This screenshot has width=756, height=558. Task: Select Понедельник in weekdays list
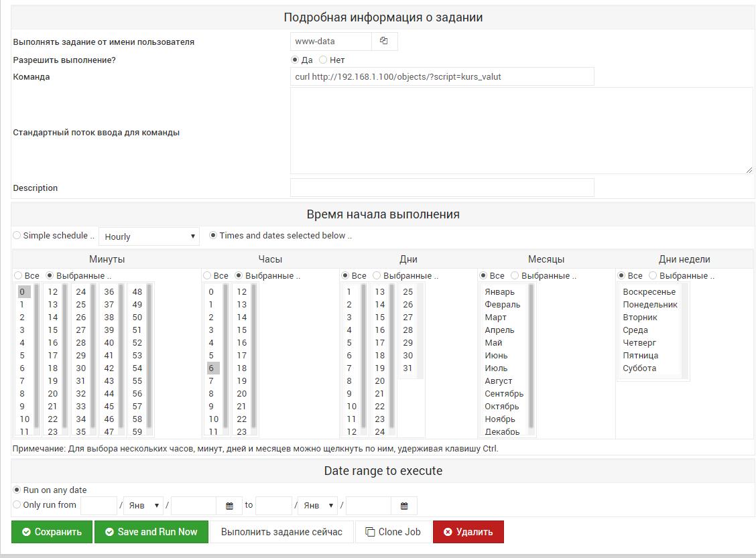(x=650, y=305)
